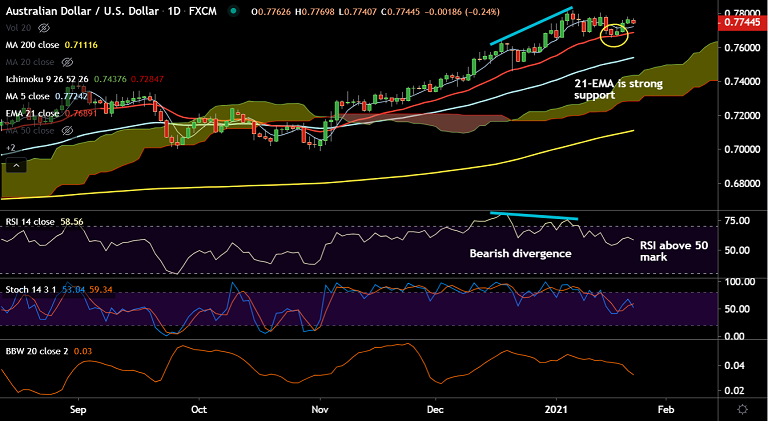
Task: Select the MA 5 close legend
Action: click(27, 96)
